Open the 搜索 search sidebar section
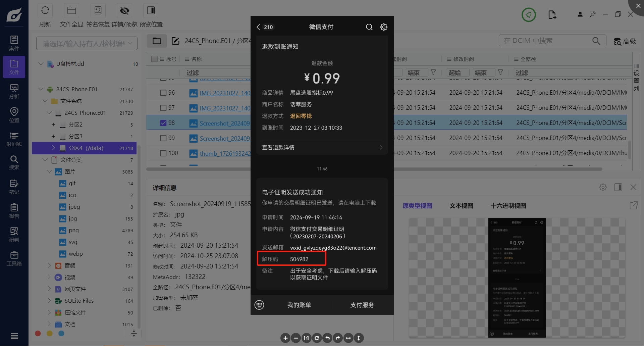Image resolution: width=644 pixels, height=346 pixels. 14,162
